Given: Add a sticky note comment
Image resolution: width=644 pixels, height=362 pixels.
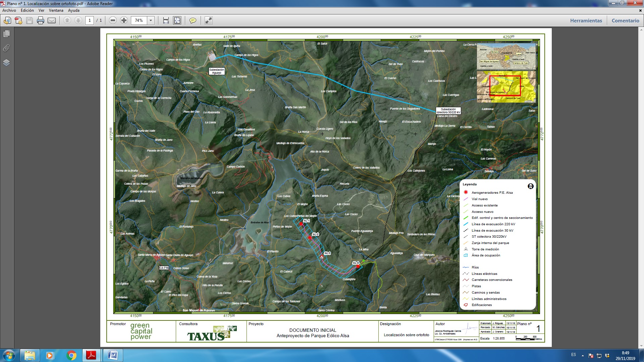Looking at the screenshot, I should click(193, 20).
